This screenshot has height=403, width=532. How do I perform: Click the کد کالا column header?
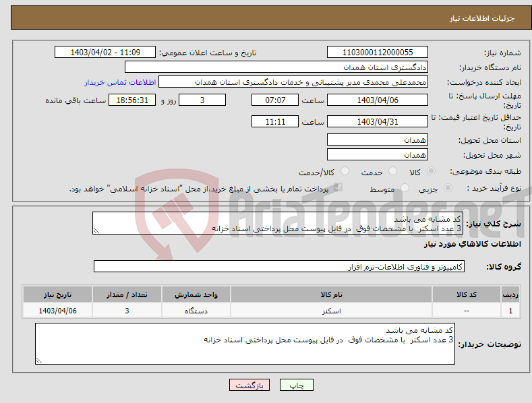pos(466,294)
